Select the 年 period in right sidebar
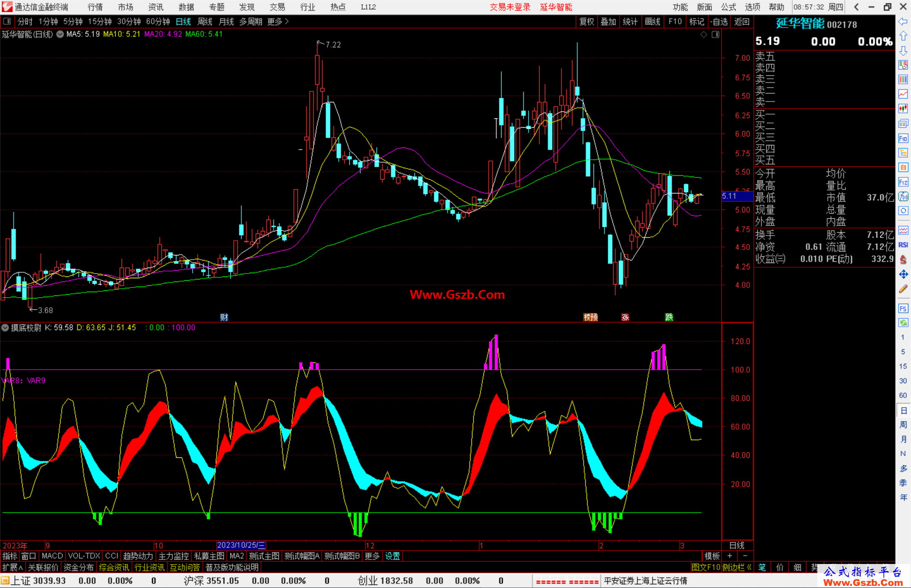Screen dimensions: 911x588 coord(903,497)
